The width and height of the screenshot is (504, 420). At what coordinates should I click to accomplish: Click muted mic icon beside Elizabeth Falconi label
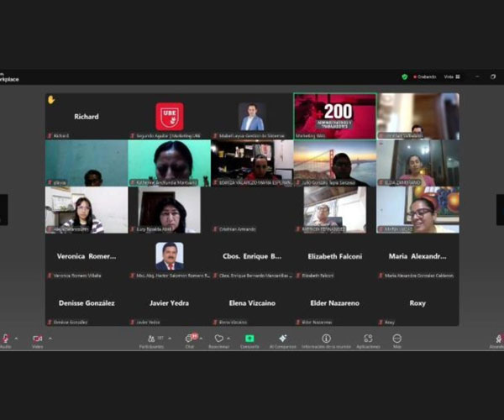tap(298, 276)
